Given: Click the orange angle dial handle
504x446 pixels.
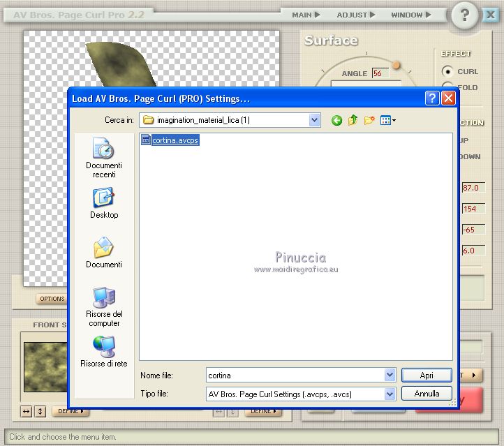Looking at the screenshot, I should (396, 65).
